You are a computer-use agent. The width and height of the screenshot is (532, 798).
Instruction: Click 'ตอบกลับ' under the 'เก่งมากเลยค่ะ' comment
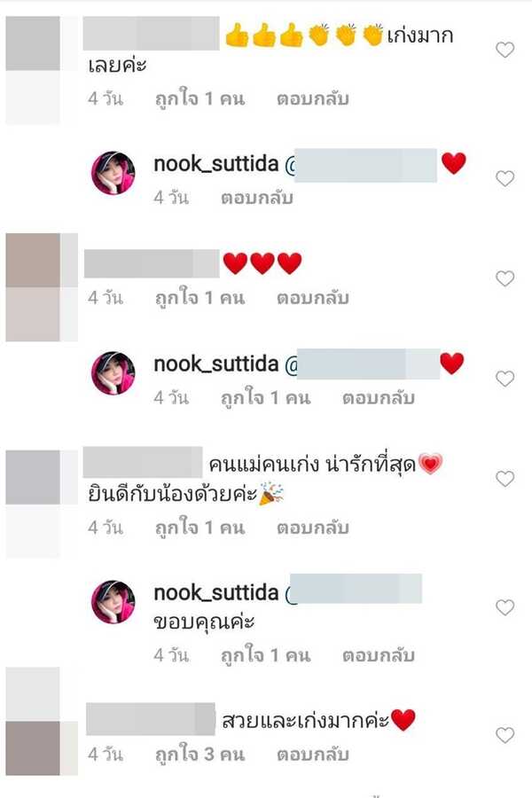(313, 98)
